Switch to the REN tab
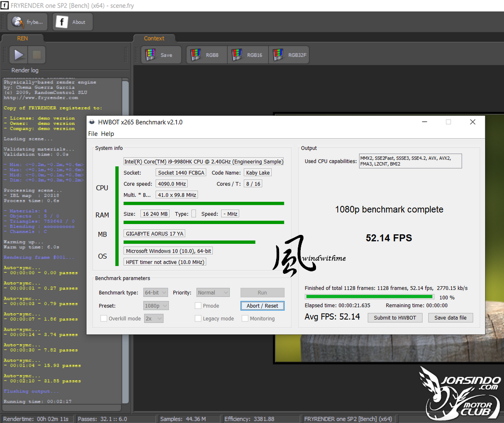Viewport: 504px width, 423px height. coord(23,38)
